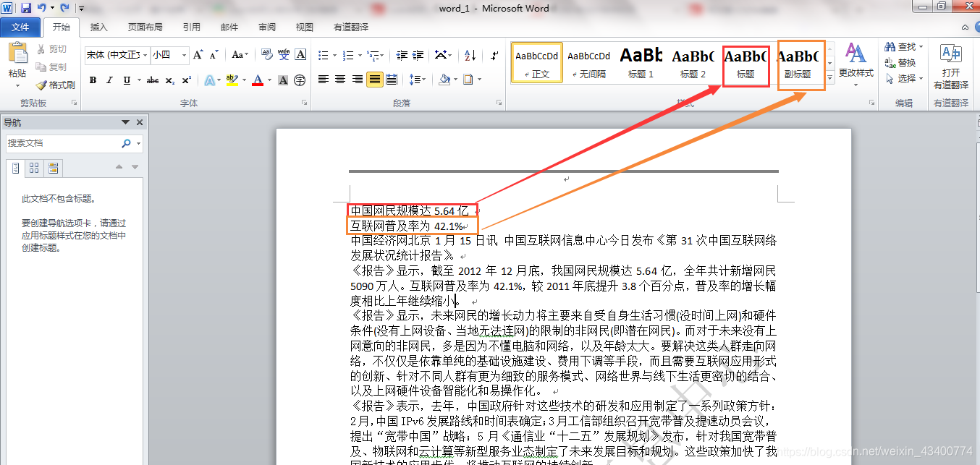Close the 导航 navigation pane
Image resolution: width=980 pixels, height=465 pixels.
tap(140, 122)
